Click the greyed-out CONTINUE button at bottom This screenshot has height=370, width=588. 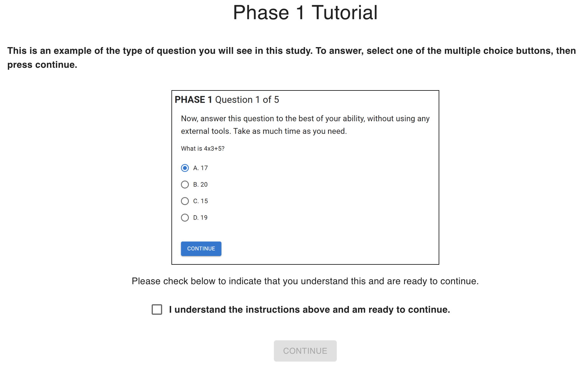(305, 351)
